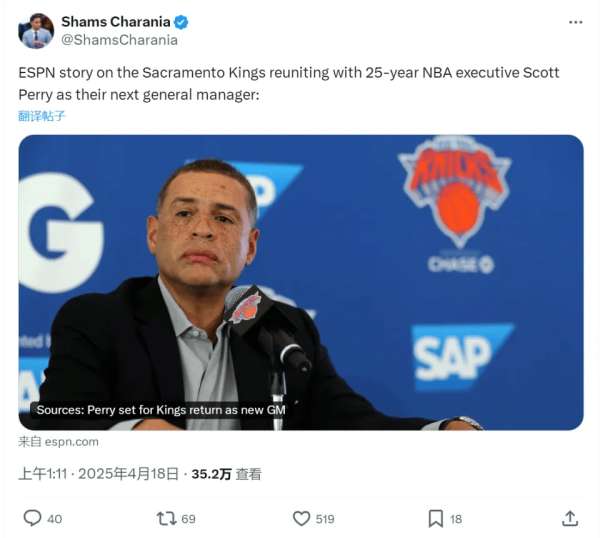The image size is (600, 538).
Task: Click the 来自 espn.com source link
Action: tap(58, 442)
